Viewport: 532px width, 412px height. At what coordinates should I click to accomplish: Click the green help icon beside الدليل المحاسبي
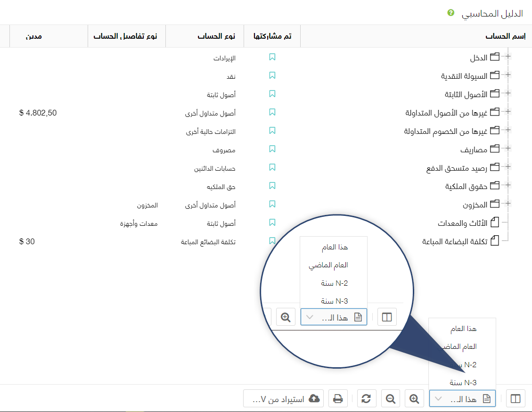click(450, 13)
